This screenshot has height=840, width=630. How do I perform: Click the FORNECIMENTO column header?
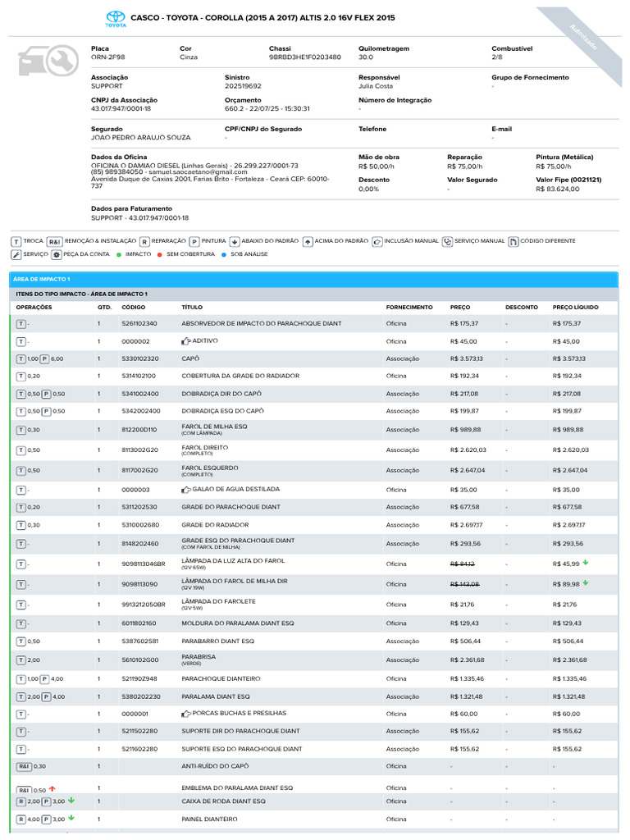pos(409,308)
